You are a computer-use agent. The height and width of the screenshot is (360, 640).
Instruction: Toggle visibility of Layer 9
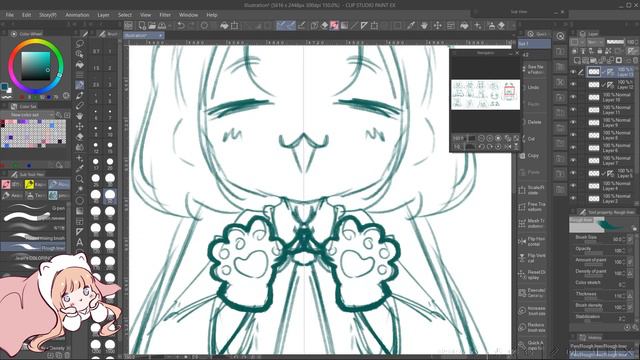pos(573,122)
